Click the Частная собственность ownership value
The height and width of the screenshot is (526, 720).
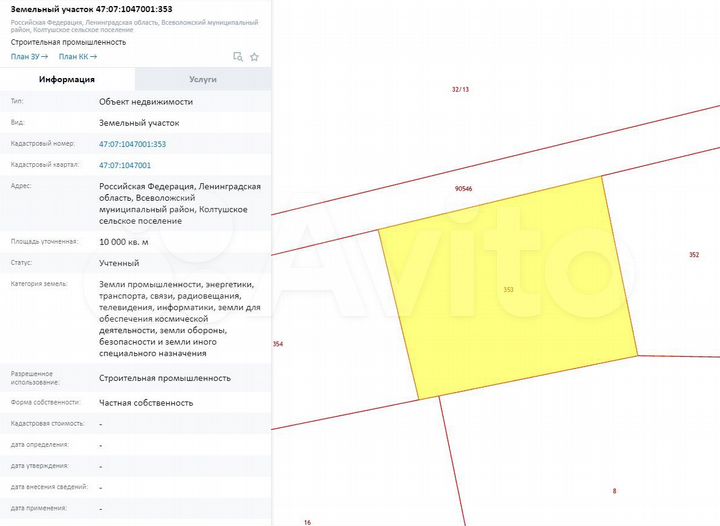pos(146,402)
